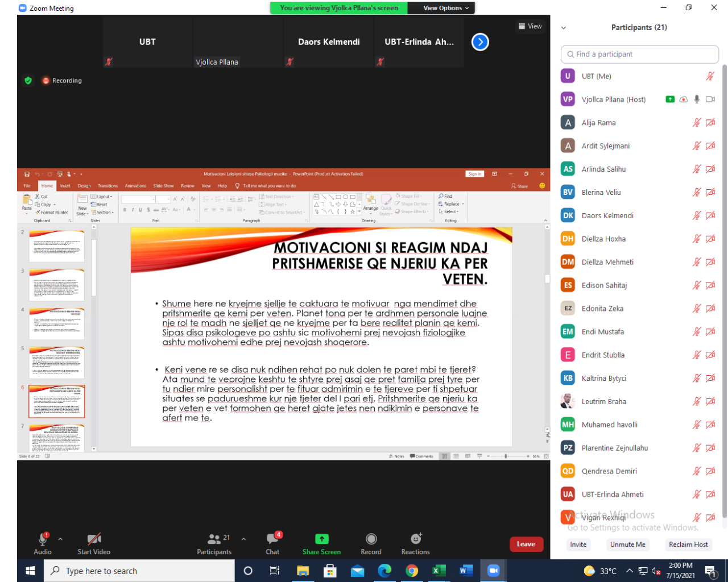Screen dimensions: 728x582
Task: Expand audio options arrow beside Audio
Action: point(60,539)
